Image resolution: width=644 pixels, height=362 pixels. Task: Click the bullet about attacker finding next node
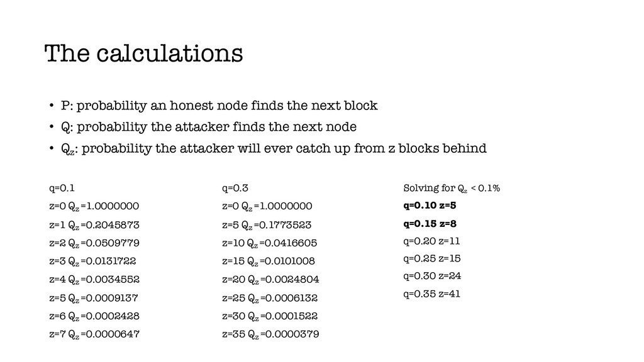[x=203, y=127]
